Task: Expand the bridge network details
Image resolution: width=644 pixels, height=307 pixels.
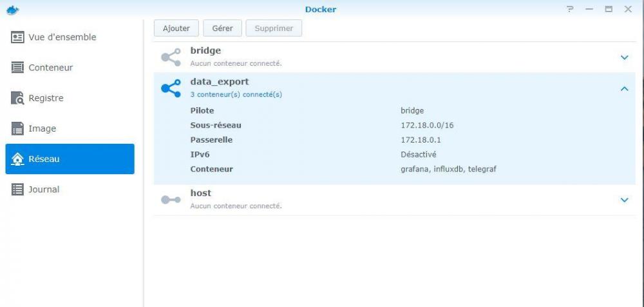Action: tap(624, 57)
